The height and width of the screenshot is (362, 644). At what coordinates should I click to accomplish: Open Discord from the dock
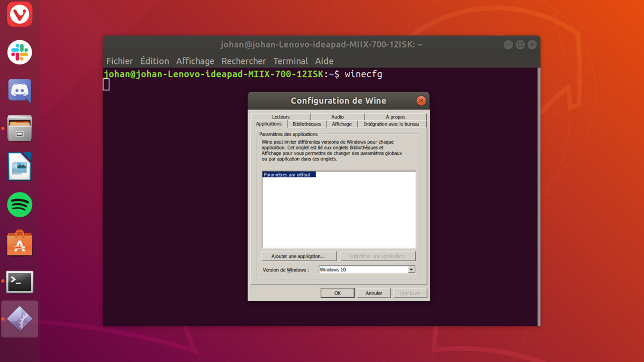20,91
